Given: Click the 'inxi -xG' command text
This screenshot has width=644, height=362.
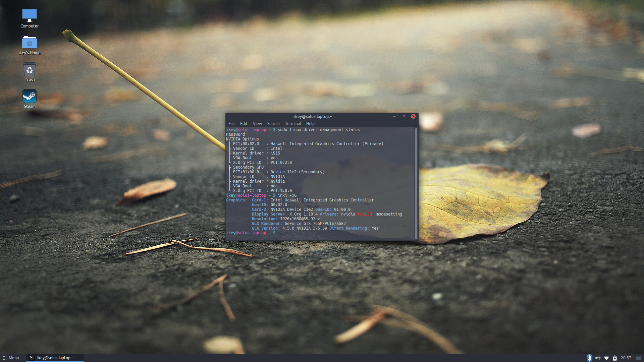Looking at the screenshot, I should click(287, 195).
